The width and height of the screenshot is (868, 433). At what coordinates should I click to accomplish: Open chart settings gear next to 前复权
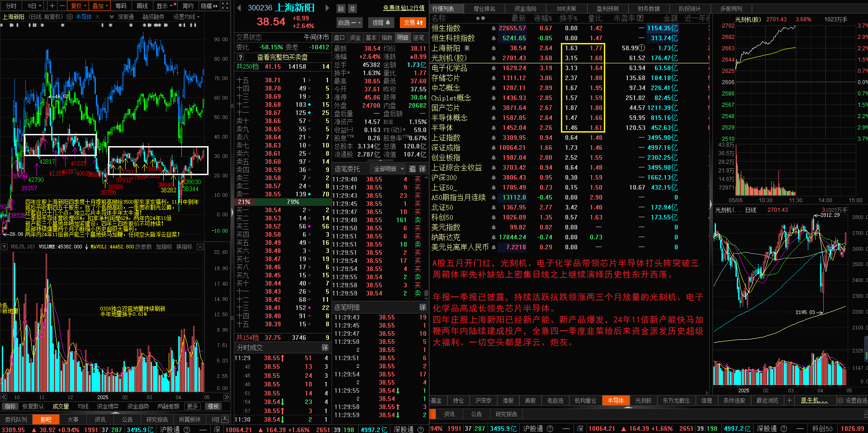70,17
